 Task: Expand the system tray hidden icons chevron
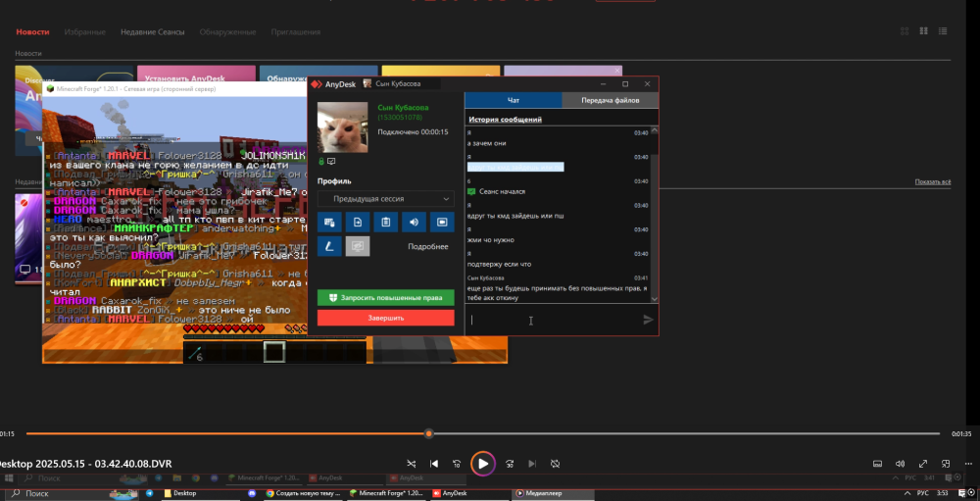point(906,493)
